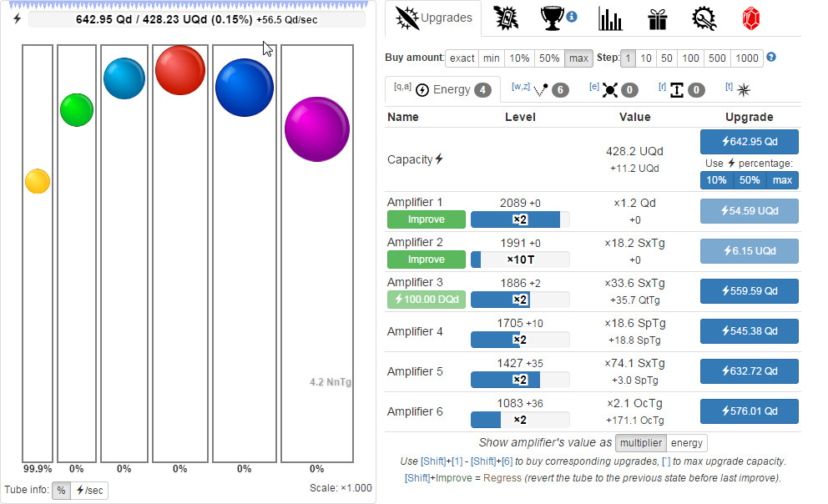
Task: Set buy amount to exact
Action: 462,58
